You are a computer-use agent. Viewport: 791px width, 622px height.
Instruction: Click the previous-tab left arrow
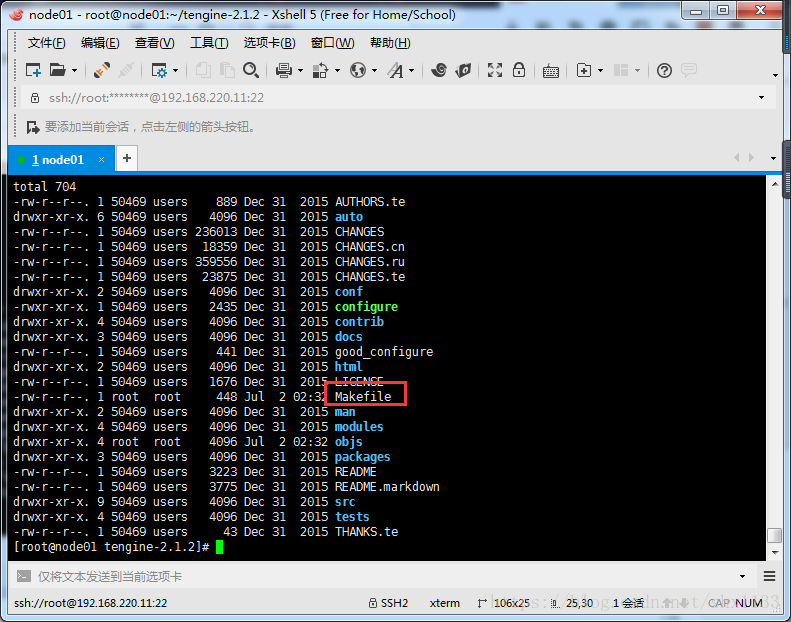tap(737, 158)
